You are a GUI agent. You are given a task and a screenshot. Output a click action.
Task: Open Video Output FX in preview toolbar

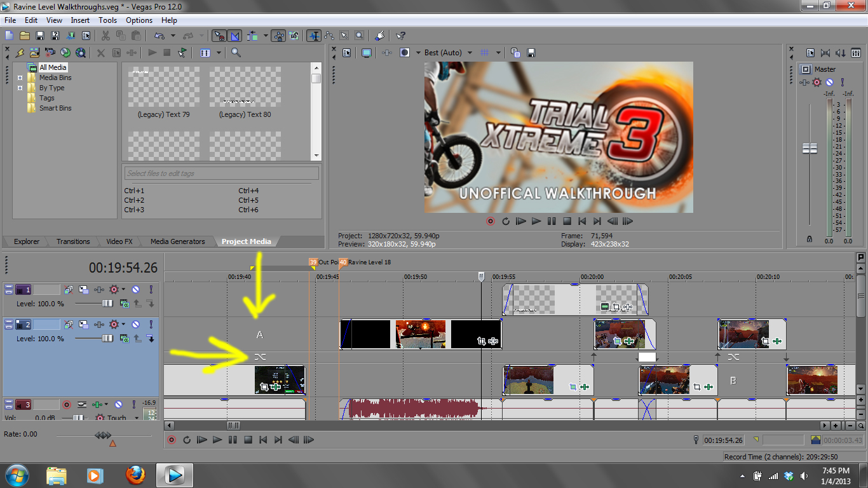pyautogui.click(x=387, y=53)
